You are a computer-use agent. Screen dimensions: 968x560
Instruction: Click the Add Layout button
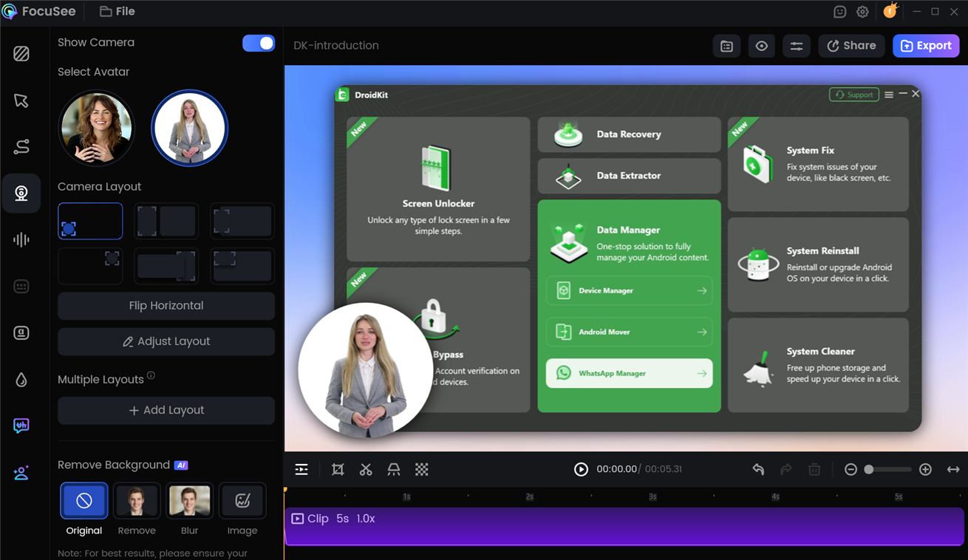166,410
